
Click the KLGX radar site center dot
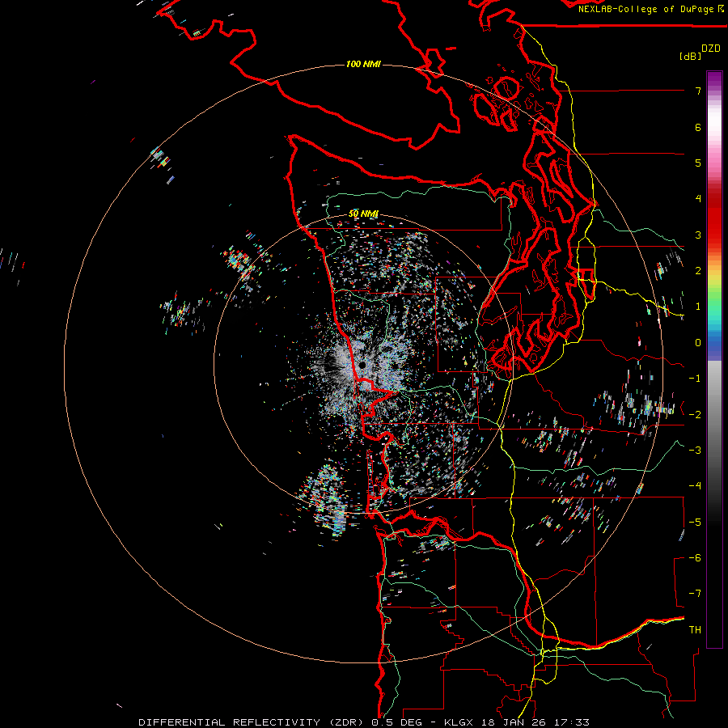[x=362, y=365]
